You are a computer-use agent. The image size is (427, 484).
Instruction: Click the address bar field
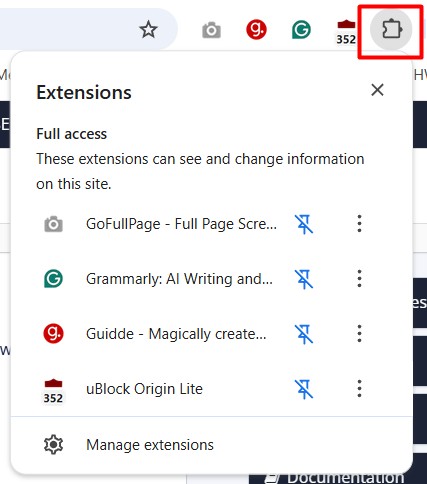coord(88,30)
